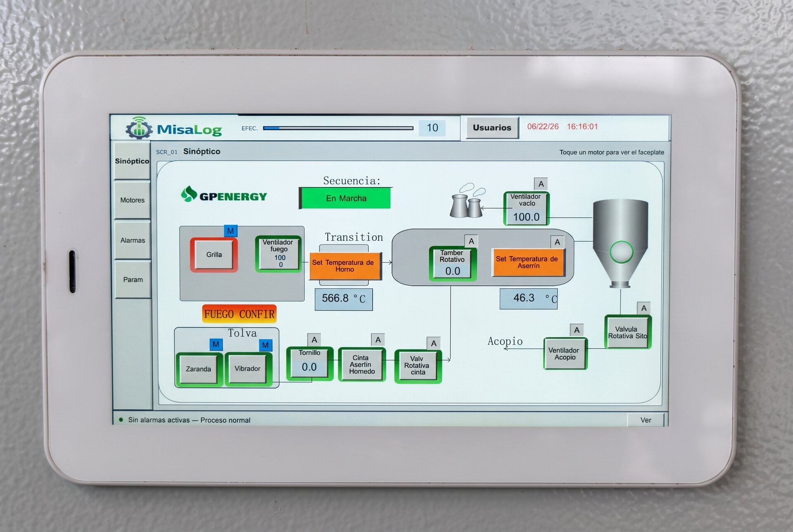Screen dimensions: 793x532
Task: Tap the Ventilador fuego motor block
Action: tap(278, 254)
